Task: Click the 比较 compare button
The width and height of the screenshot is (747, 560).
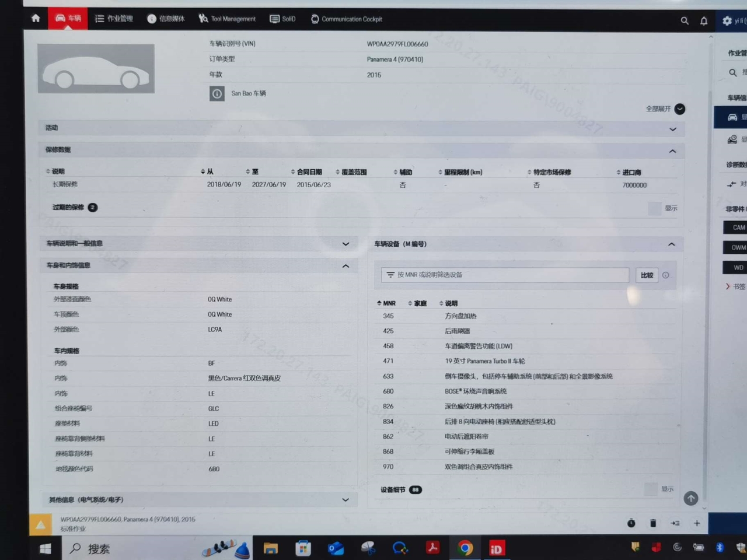Action: coord(647,275)
